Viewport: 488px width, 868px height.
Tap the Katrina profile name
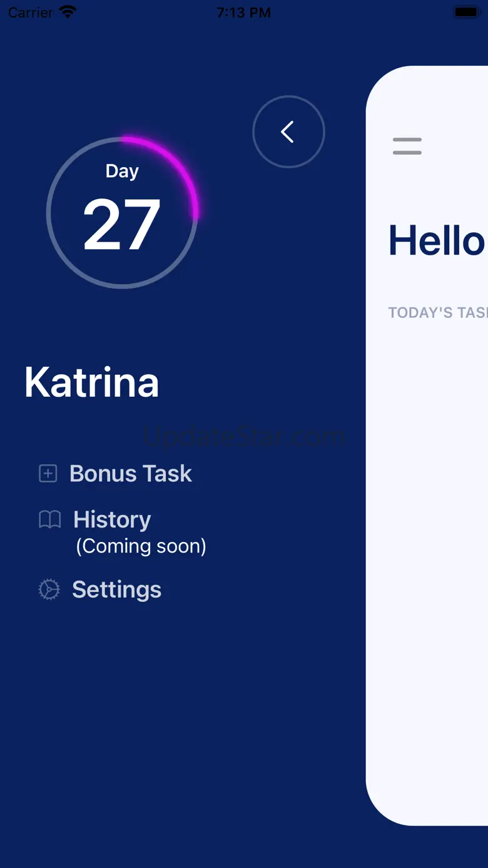point(92,382)
